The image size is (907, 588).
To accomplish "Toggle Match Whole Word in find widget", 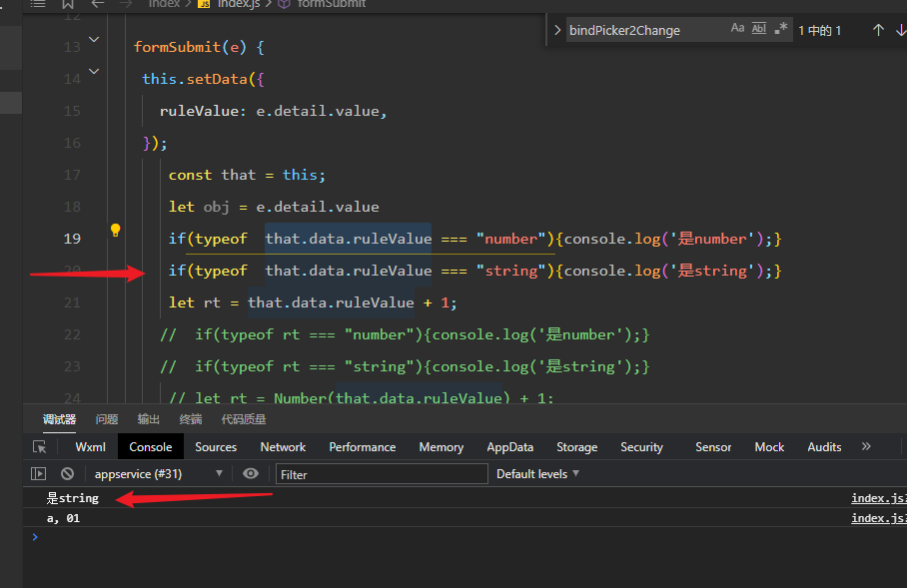I will tap(759, 28).
